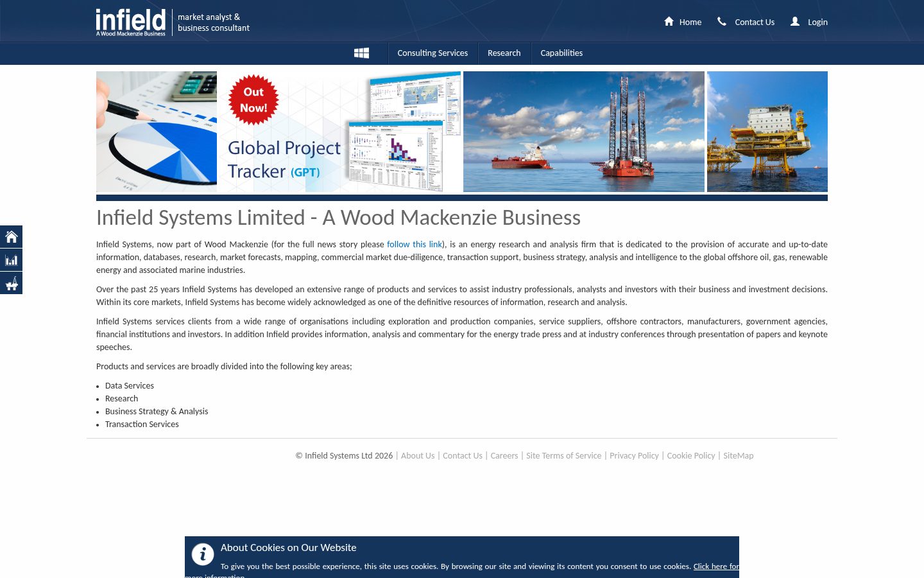This screenshot has width=924, height=578.
Task: Open the Research menu
Action: 504,53
